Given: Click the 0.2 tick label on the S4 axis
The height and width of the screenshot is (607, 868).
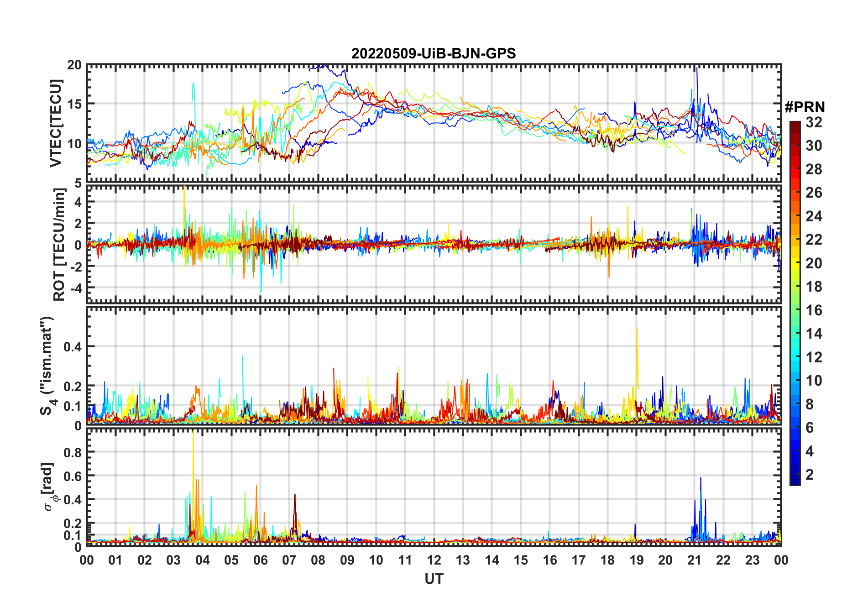Looking at the screenshot, I should click(73, 386).
